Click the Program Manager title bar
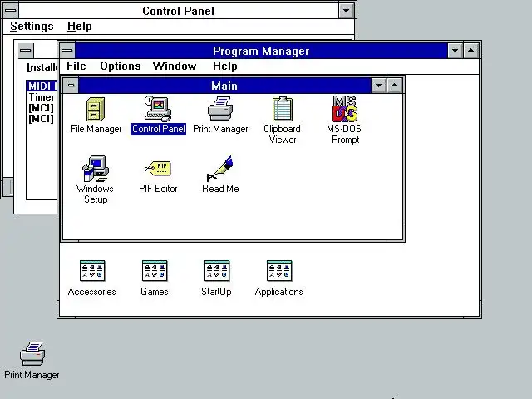The image size is (532, 399). tap(261, 51)
